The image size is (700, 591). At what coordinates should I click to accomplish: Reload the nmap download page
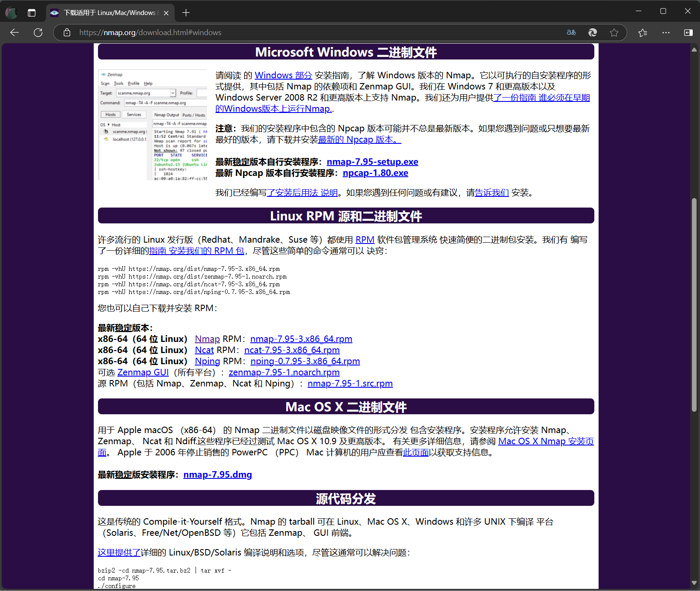click(38, 33)
